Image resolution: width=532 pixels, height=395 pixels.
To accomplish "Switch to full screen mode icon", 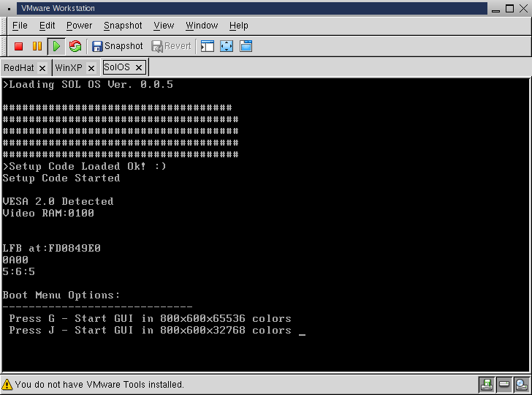I will (227, 46).
